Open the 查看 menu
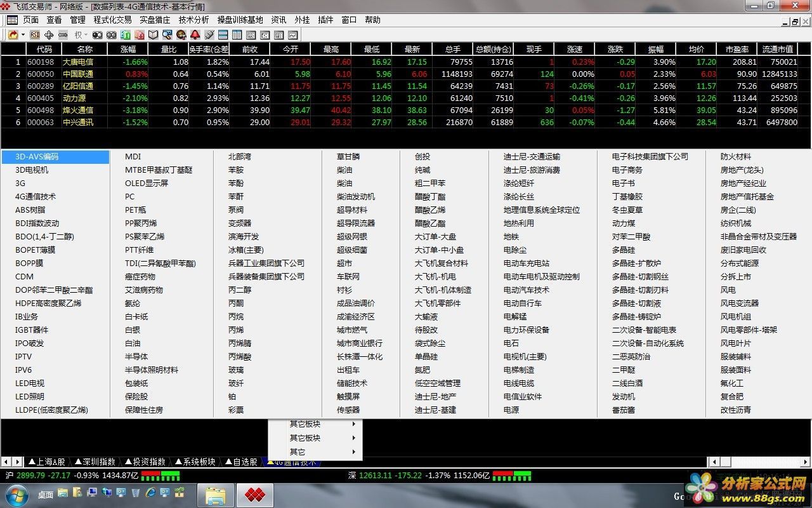 [x=54, y=20]
